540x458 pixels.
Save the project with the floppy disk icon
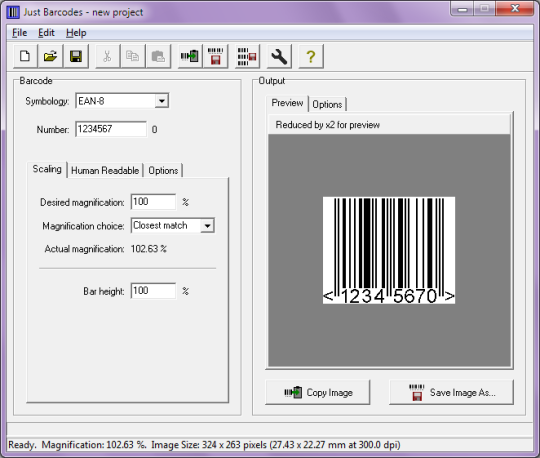(x=76, y=56)
